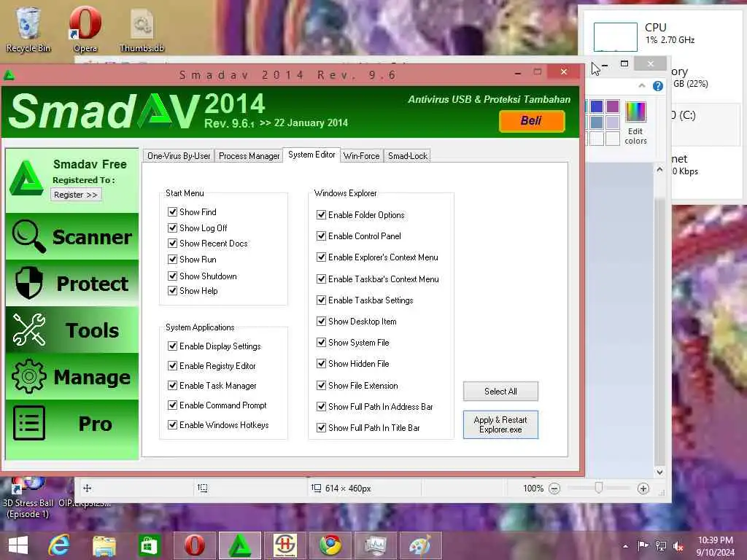Viewport: 747px width, 560px height.
Task: Open the Tools section in Smadav
Action: pos(72,330)
